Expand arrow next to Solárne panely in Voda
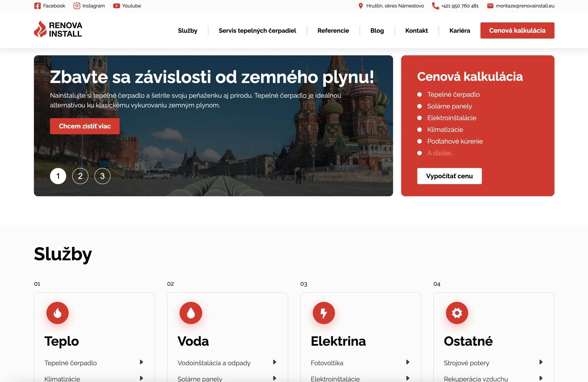The image size is (588, 382). [x=275, y=378]
